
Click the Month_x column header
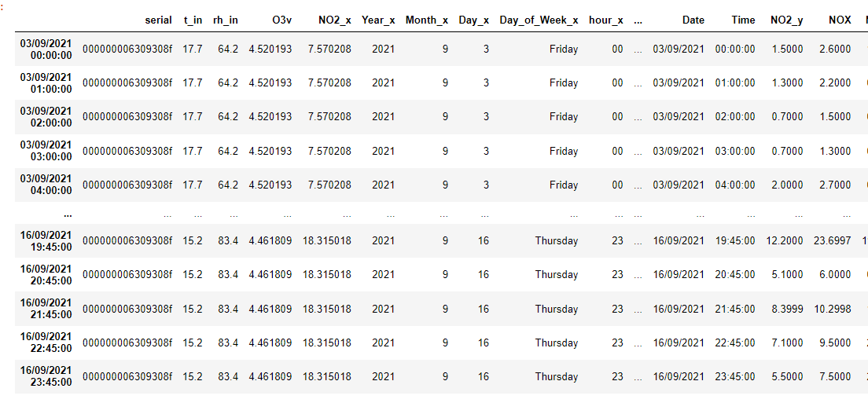[427, 20]
